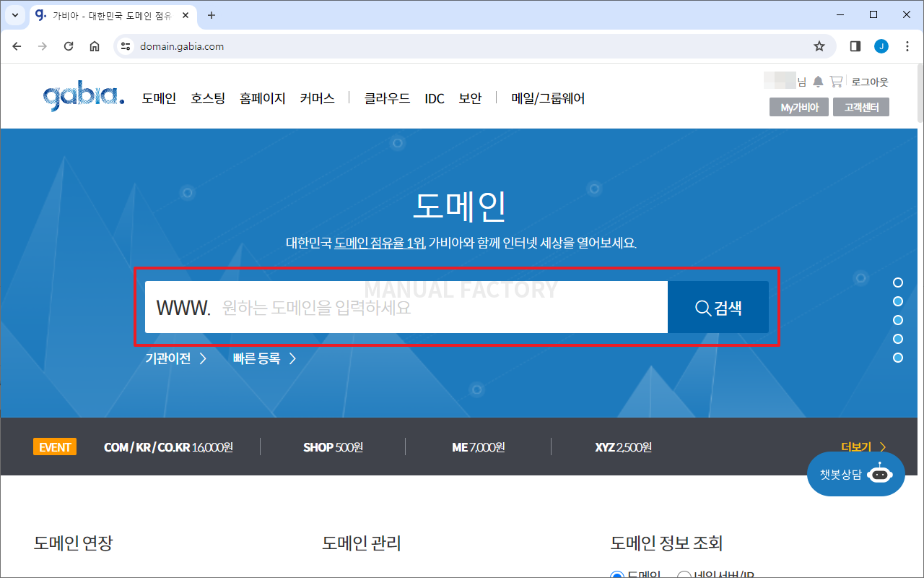Viewport: 924px width, 578px height.
Task: Open the 호스팅 menu
Action: coord(208,98)
